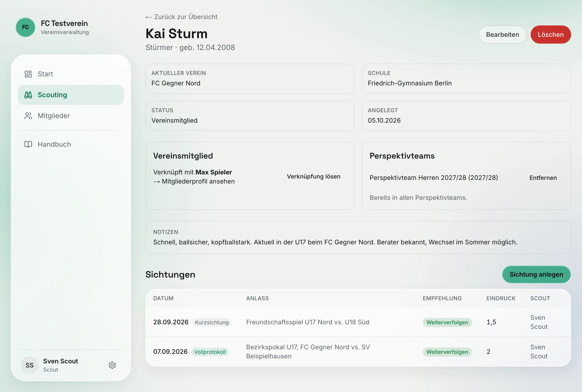
Task: Click the FC club logo badge
Action: (x=25, y=27)
